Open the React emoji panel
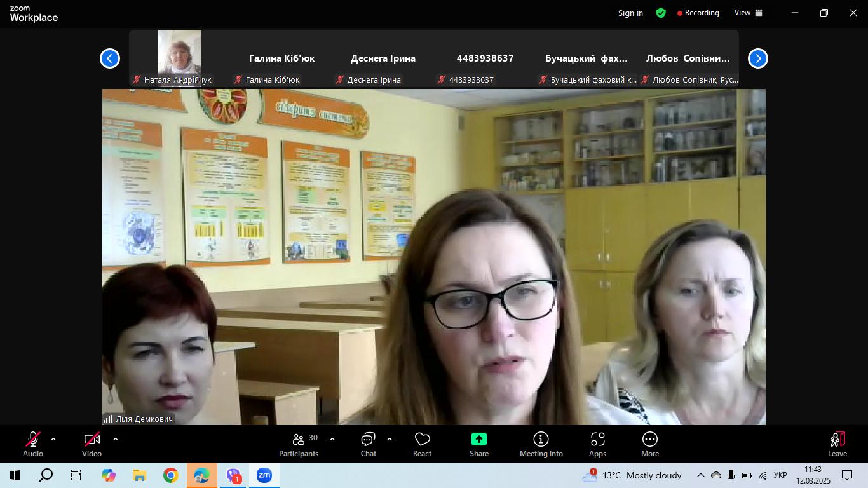Image resolution: width=868 pixels, height=488 pixels. (422, 445)
